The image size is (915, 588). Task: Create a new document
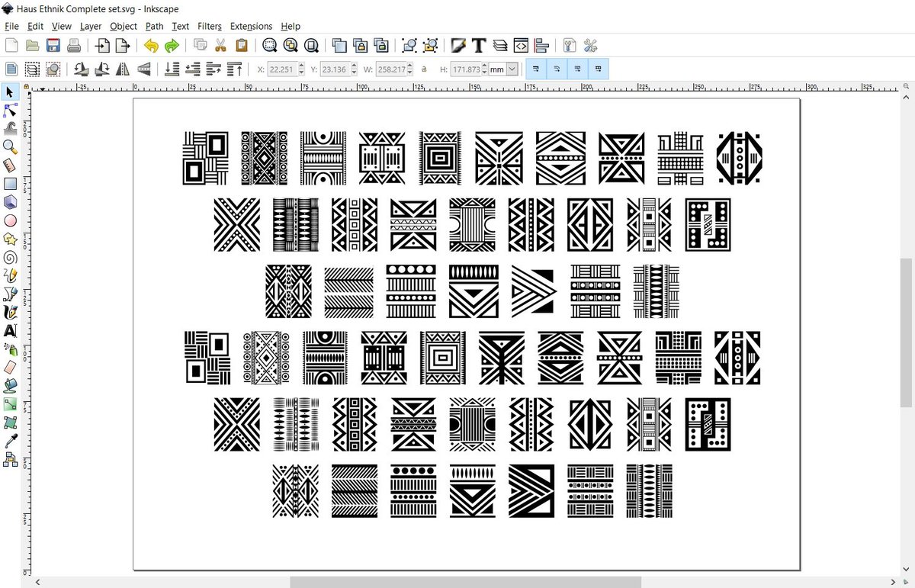(11, 46)
